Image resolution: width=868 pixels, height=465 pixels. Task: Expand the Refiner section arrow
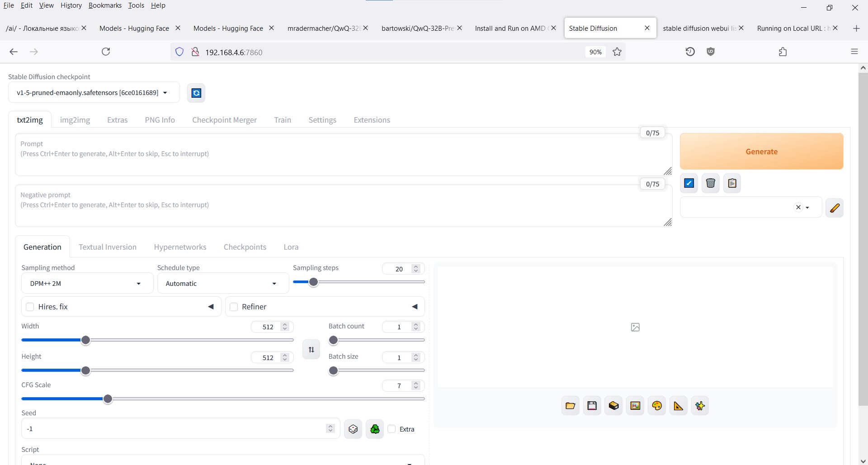click(415, 307)
